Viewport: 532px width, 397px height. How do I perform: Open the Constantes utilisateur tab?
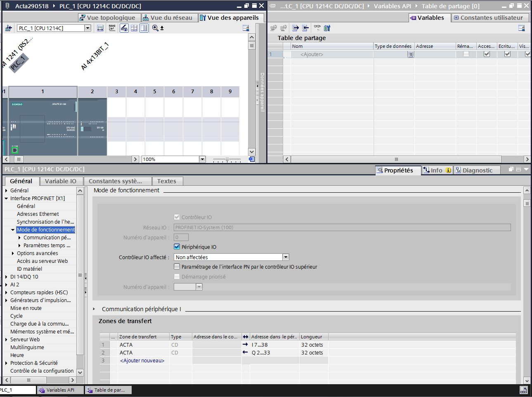[488, 18]
